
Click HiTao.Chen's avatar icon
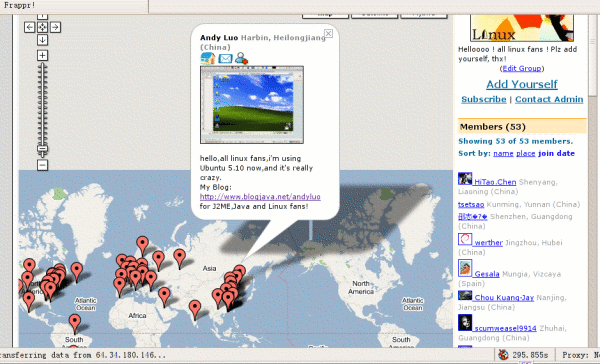[x=465, y=179]
